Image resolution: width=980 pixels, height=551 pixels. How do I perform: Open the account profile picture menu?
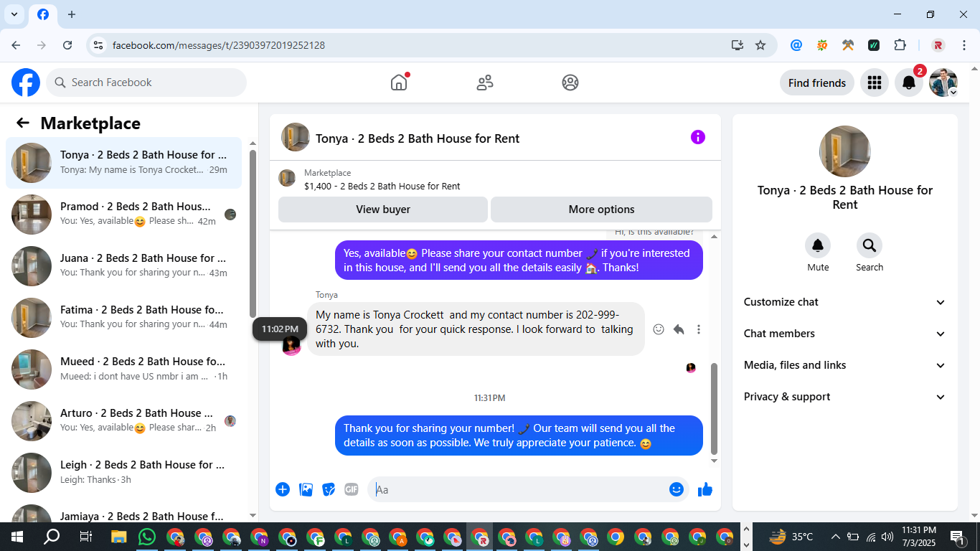pos(943,83)
